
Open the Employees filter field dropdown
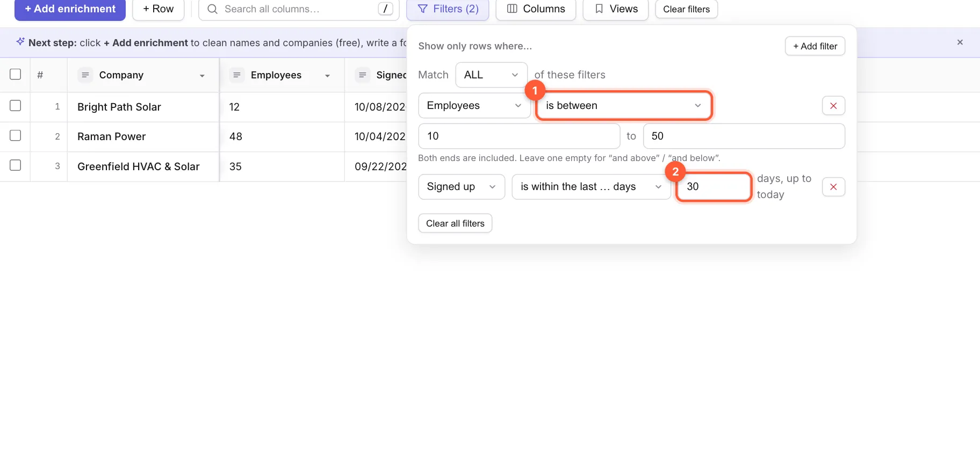[474, 106]
